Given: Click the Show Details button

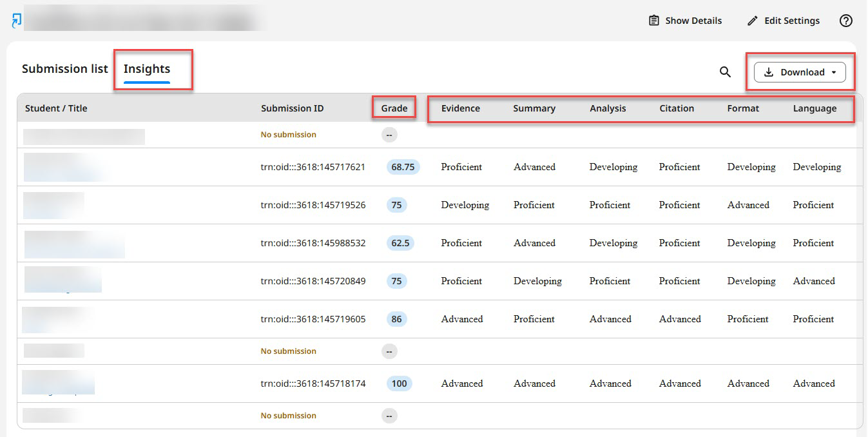Looking at the screenshot, I should (x=685, y=21).
